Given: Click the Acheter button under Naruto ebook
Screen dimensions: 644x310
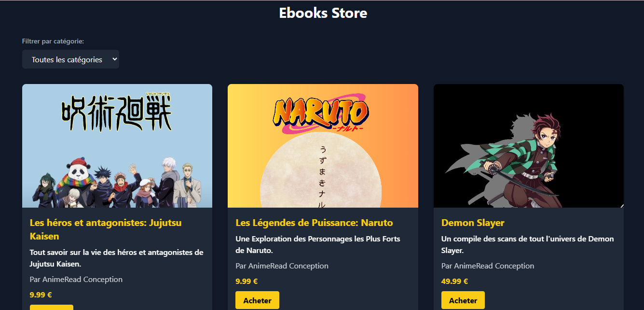Looking at the screenshot, I should tap(257, 300).
